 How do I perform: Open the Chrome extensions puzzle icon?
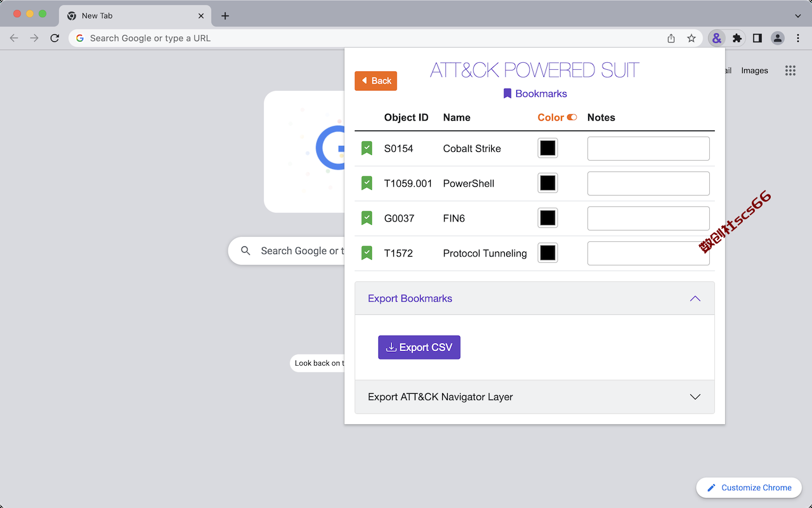(x=737, y=38)
